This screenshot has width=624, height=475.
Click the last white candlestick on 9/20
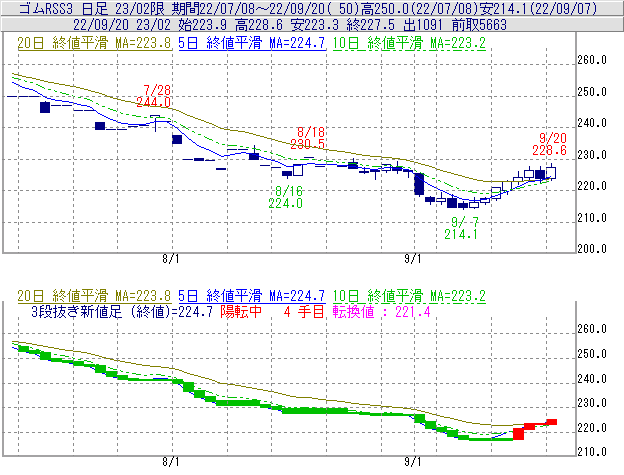(x=551, y=172)
